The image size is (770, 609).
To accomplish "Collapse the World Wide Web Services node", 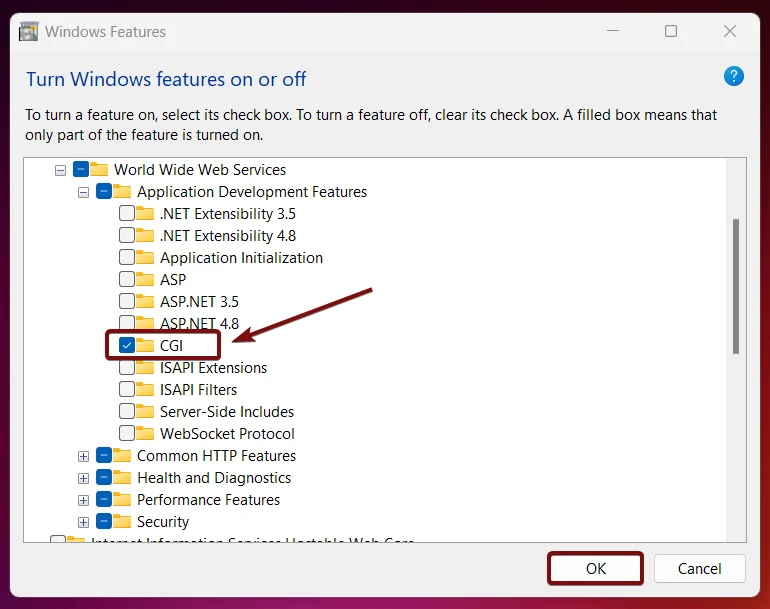I will click(60, 170).
